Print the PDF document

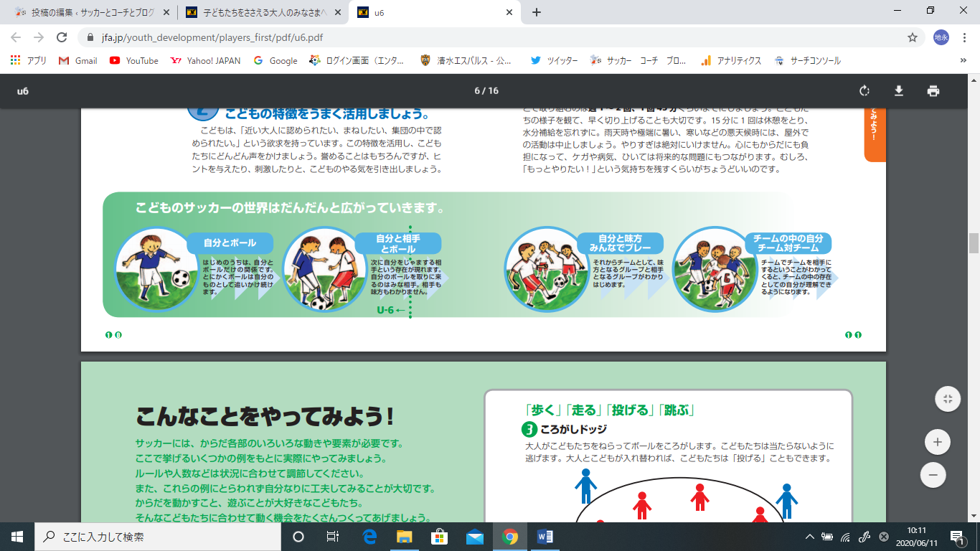(933, 91)
